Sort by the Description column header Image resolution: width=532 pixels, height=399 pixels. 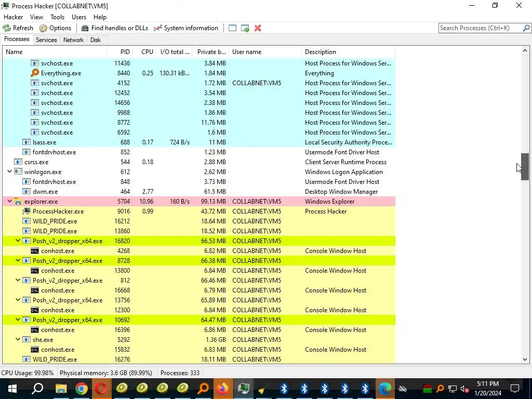(x=348, y=52)
